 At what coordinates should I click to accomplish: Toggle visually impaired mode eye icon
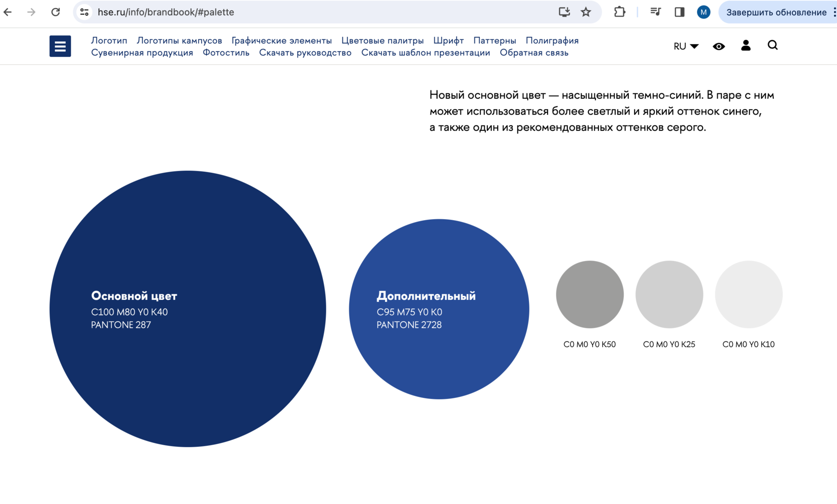pyautogui.click(x=718, y=46)
